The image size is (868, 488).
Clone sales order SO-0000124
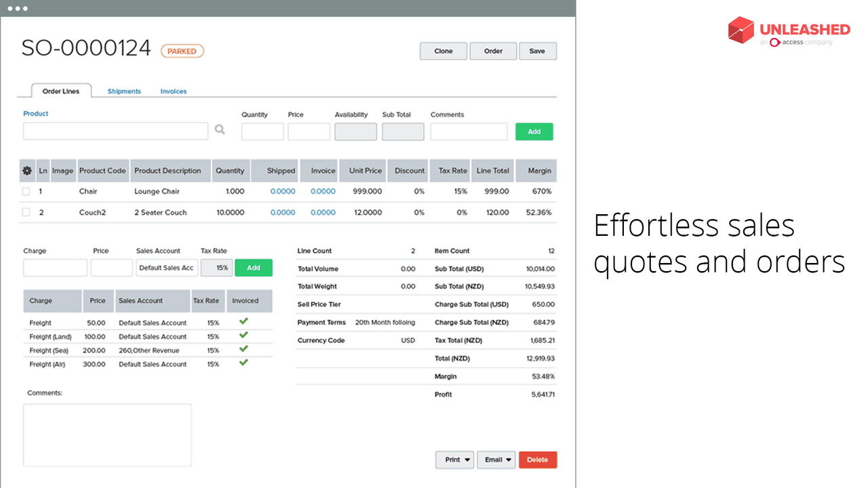click(443, 51)
